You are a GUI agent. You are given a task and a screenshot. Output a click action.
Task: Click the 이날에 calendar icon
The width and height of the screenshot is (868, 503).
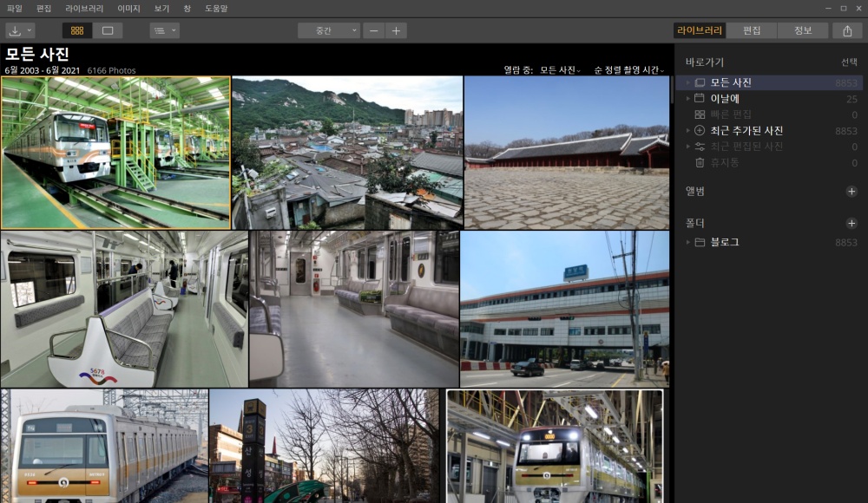(700, 99)
